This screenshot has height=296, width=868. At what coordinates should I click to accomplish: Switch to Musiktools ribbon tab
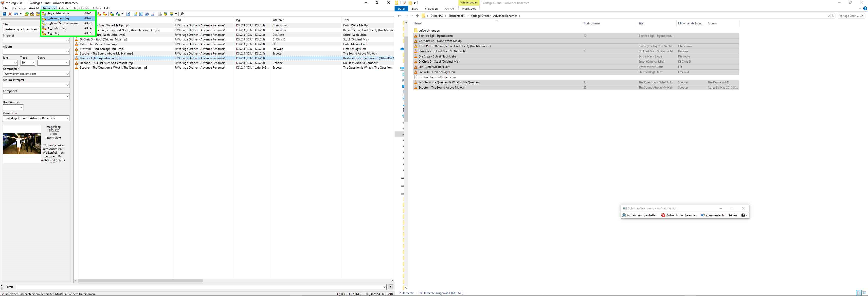469,9
